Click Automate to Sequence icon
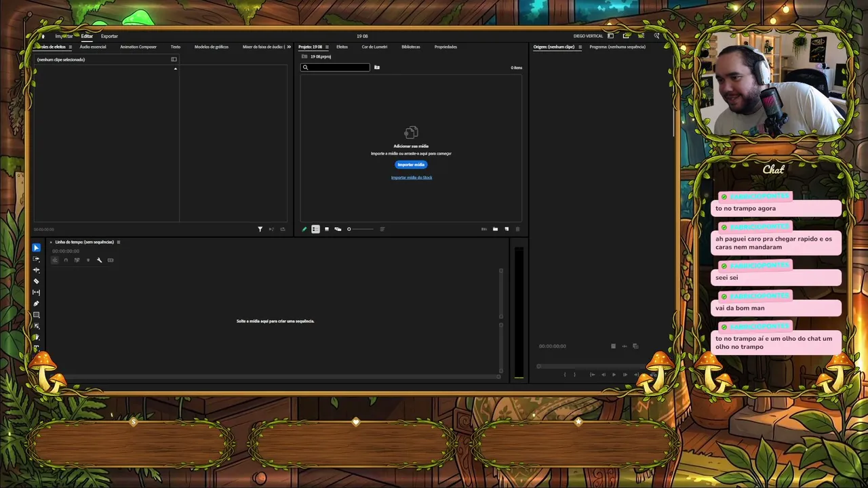The image size is (868, 488). pos(484,229)
